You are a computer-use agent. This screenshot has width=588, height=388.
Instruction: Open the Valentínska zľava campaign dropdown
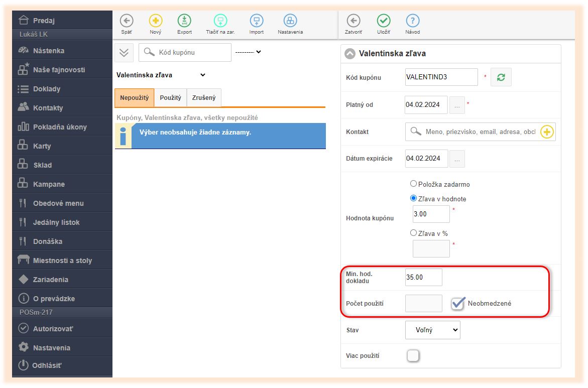coord(161,75)
